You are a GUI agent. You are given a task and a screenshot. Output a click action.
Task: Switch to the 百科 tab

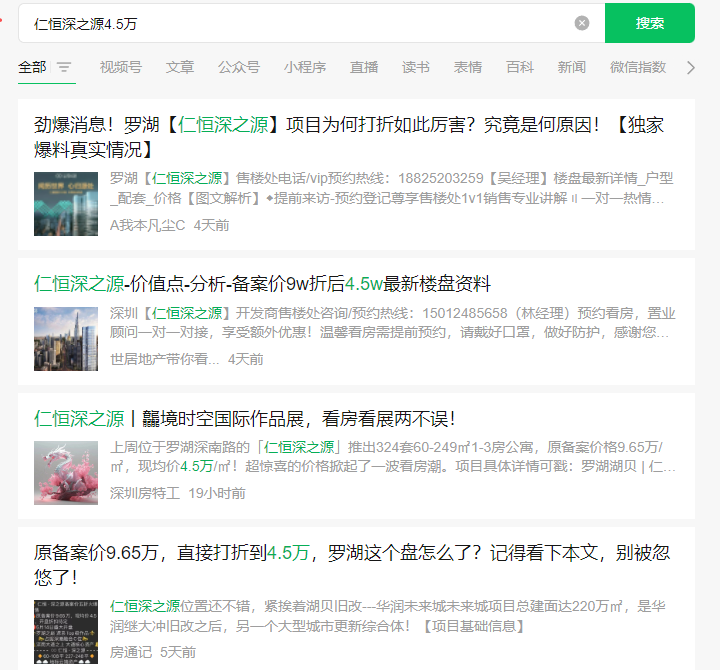520,68
